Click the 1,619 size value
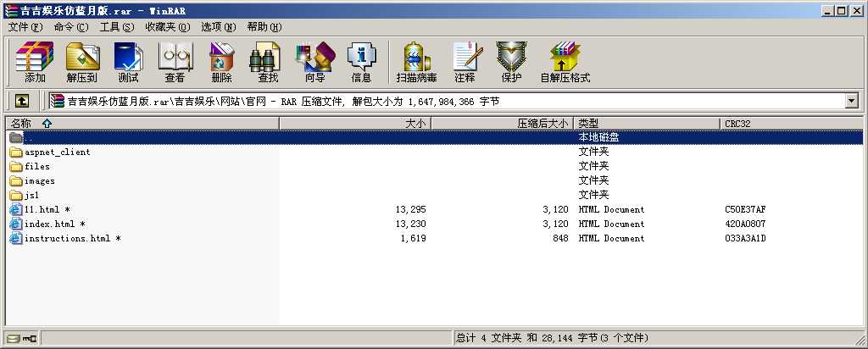Screen dimensions: 868x349 pyautogui.click(x=413, y=238)
